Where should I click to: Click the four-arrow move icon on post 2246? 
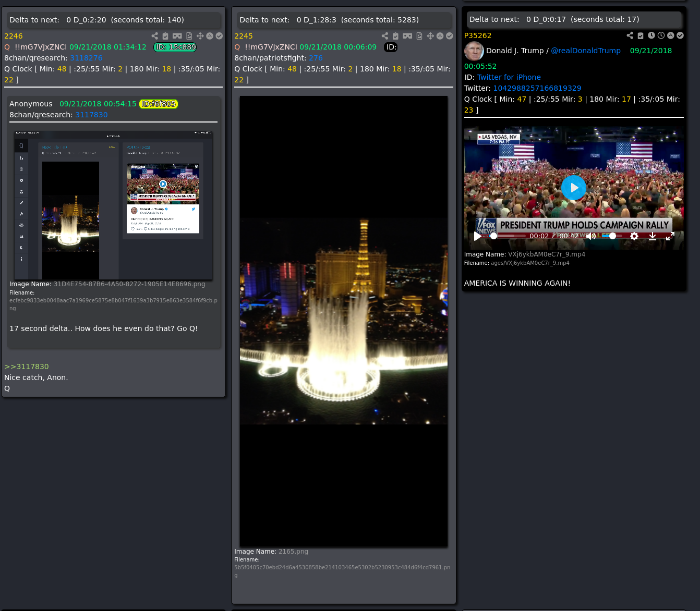(x=200, y=36)
